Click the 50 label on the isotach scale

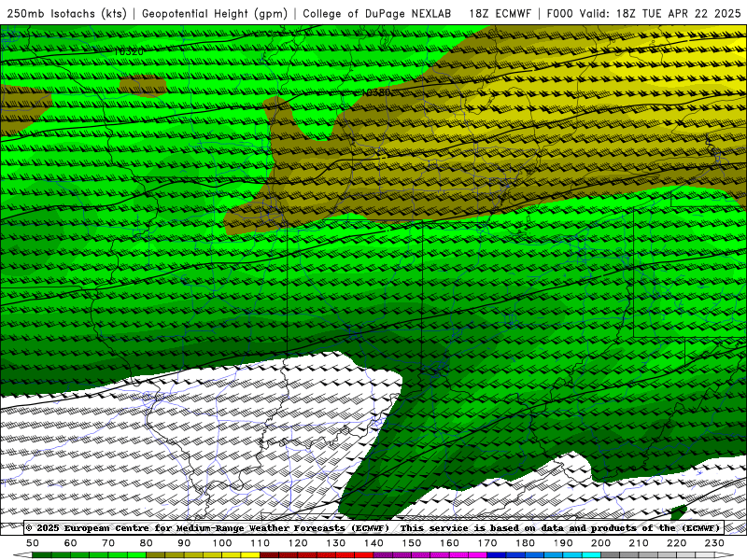click(x=33, y=543)
